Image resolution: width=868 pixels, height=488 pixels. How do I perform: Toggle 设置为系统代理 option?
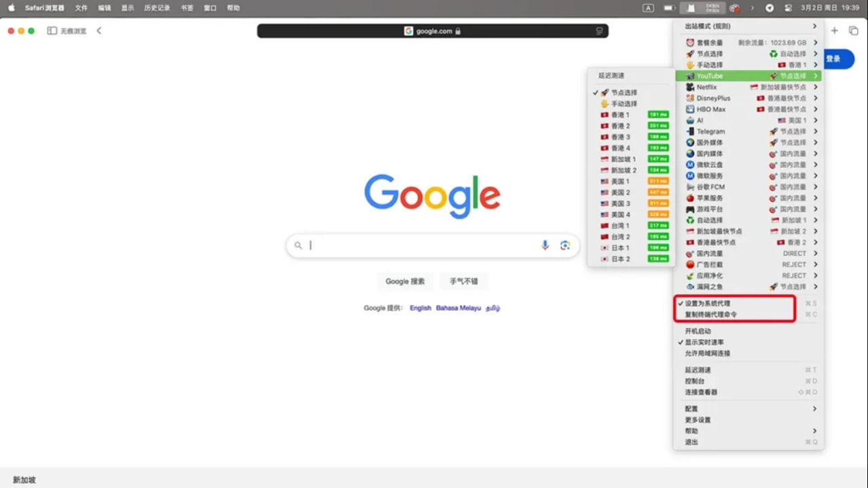[707, 303]
